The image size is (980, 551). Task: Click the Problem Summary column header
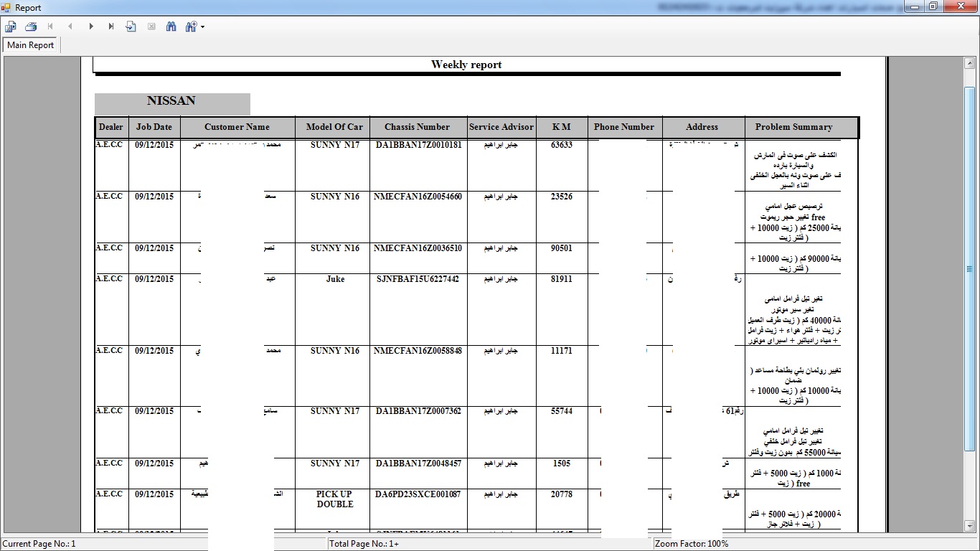pos(793,127)
